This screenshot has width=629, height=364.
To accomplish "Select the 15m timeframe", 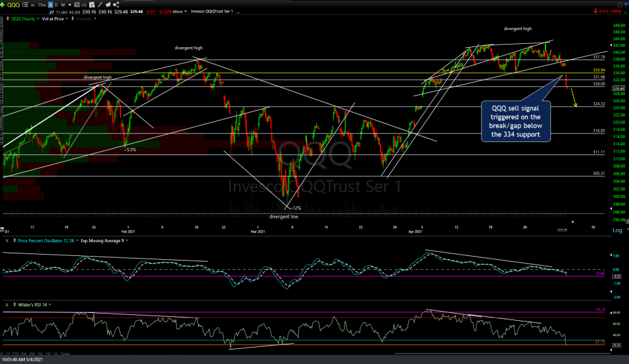I will [42, 5].
